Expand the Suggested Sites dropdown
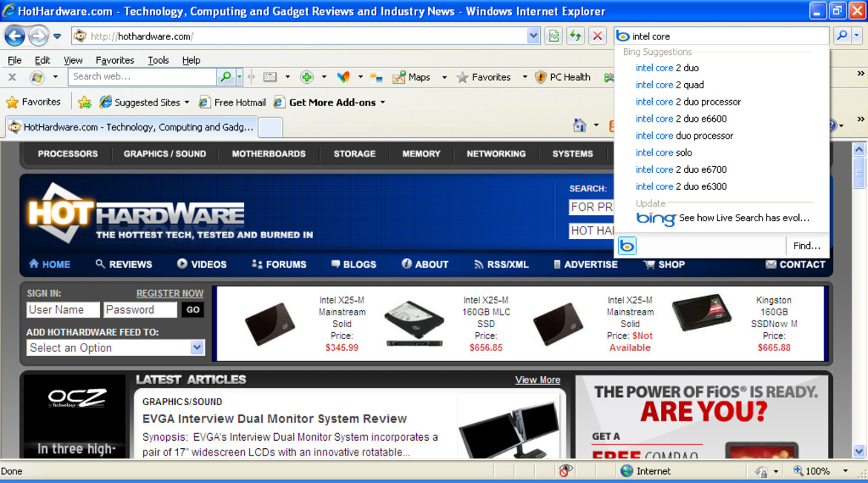 [x=187, y=102]
